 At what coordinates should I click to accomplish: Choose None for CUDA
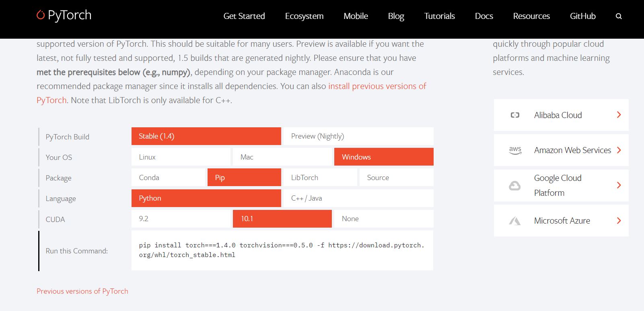[x=384, y=219]
